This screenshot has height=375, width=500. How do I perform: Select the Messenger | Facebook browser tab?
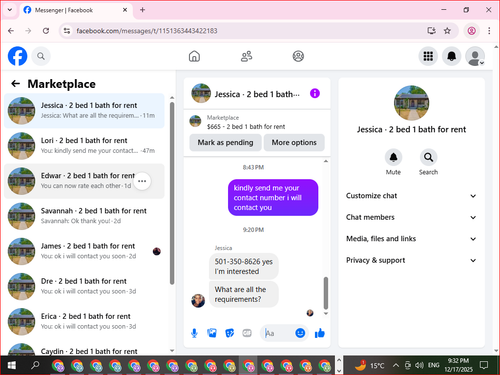point(76,10)
